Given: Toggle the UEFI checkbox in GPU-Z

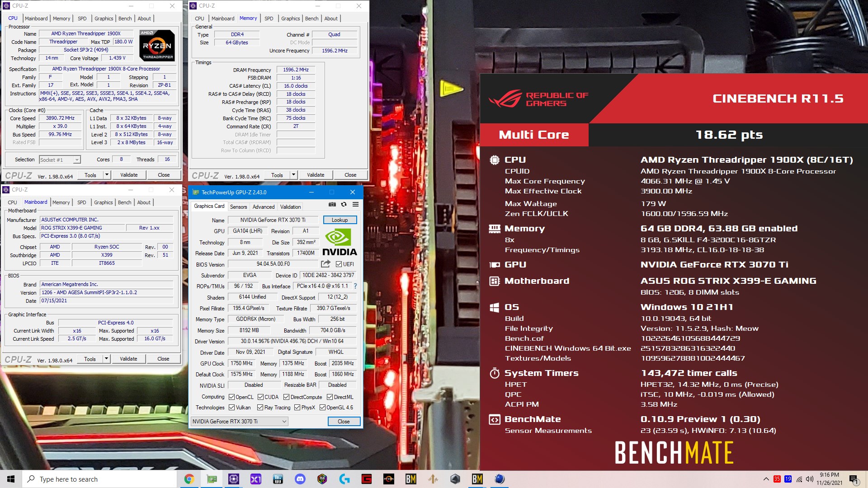Looking at the screenshot, I should [339, 264].
